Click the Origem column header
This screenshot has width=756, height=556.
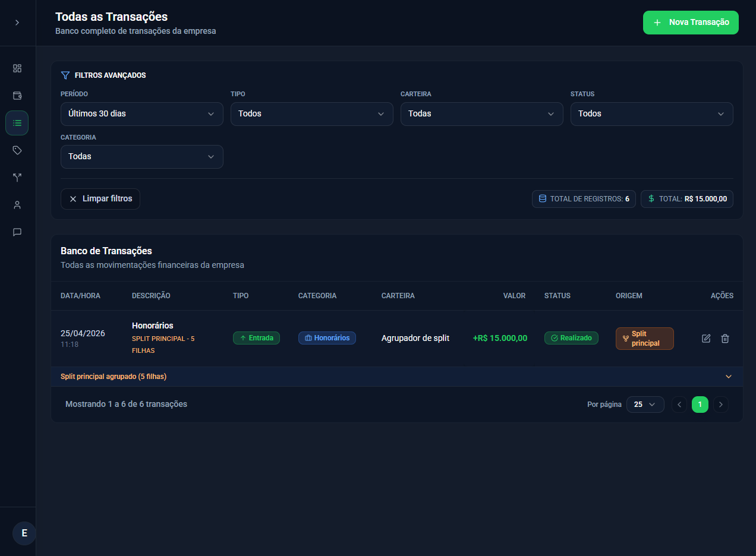[629, 296]
